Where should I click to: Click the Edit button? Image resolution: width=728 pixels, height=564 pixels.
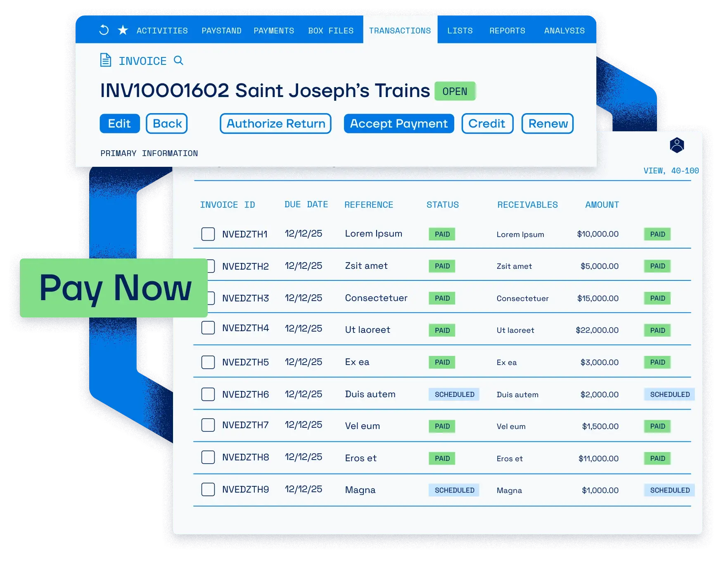[120, 123]
